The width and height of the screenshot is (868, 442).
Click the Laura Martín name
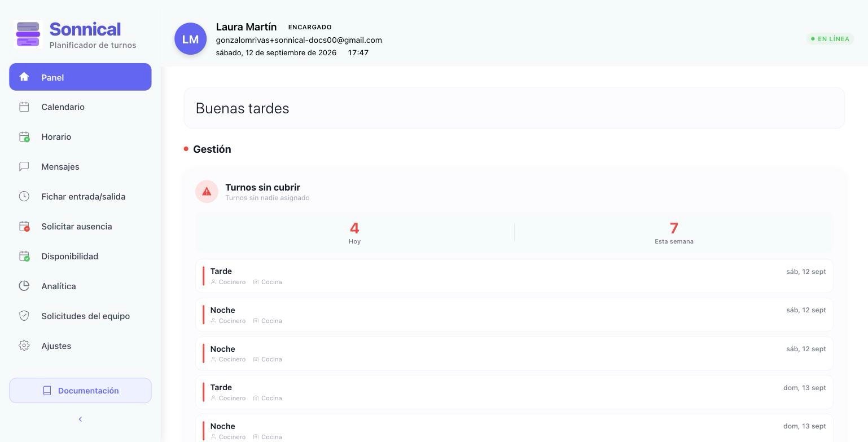tap(246, 26)
